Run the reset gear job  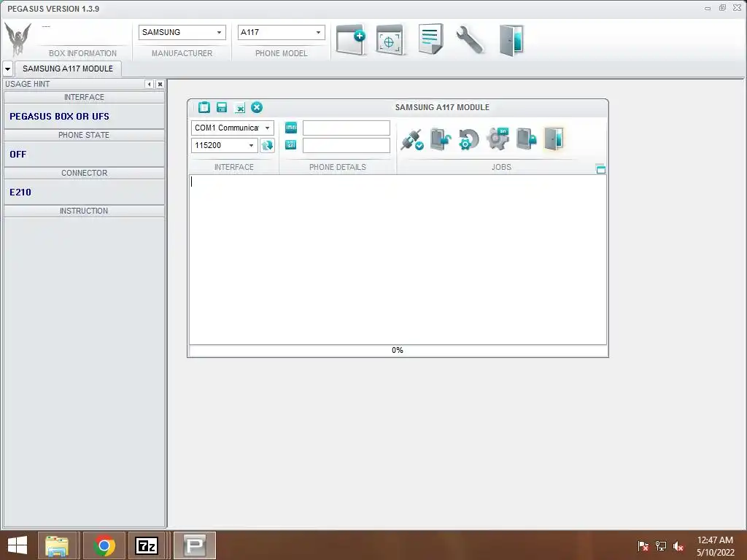click(x=468, y=139)
